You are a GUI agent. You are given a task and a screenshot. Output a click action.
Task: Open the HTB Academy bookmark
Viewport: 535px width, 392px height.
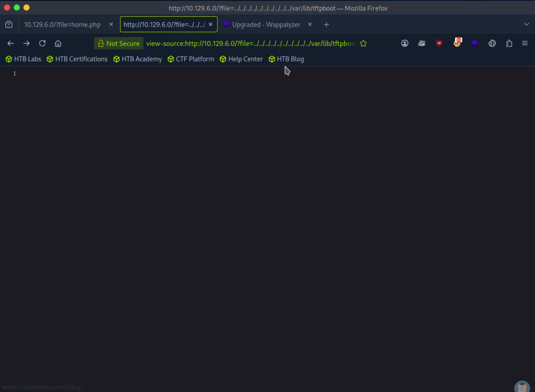pyautogui.click(x=137, y=59)
